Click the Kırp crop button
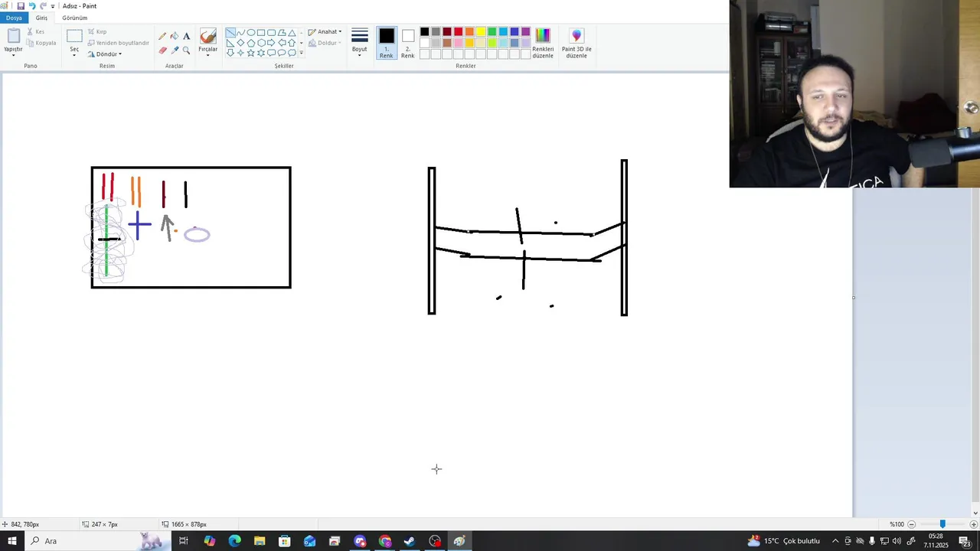Screen dimensions: 980x551 click(97, 32)
